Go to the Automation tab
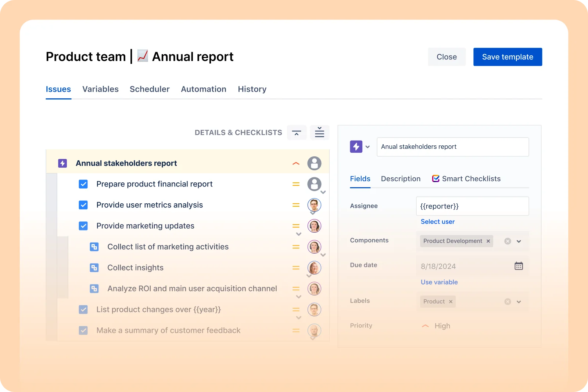 204,89
